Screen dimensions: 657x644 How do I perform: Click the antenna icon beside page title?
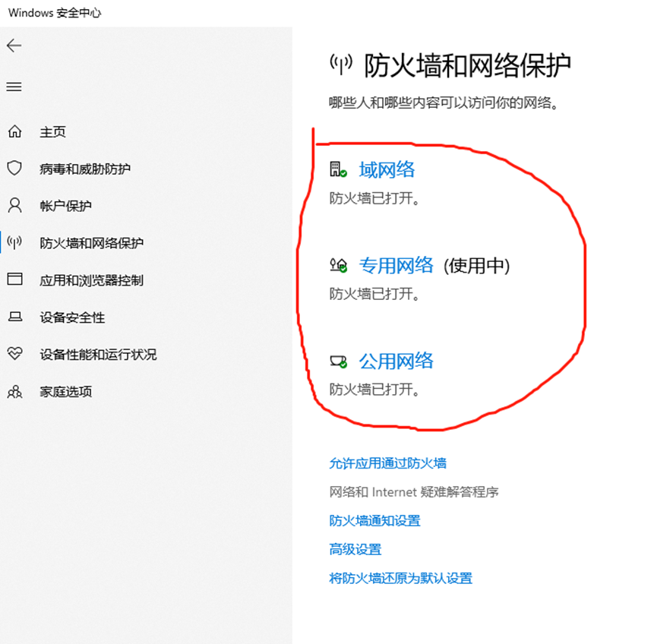coord(341,65)
